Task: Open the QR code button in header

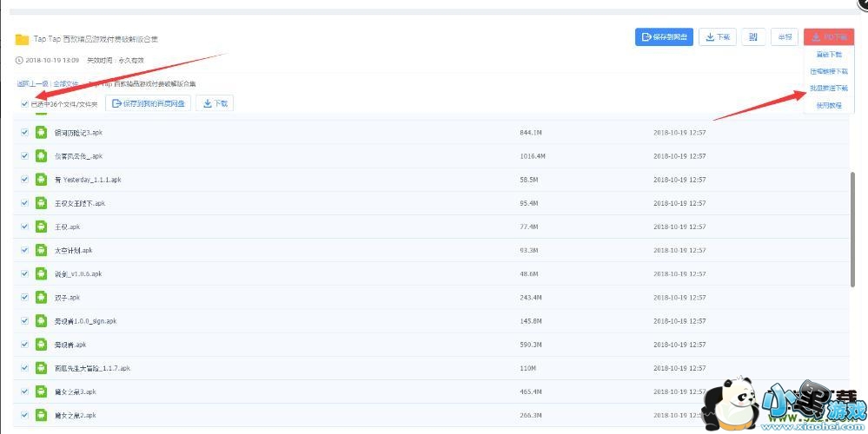Action: tap(753, 37)
